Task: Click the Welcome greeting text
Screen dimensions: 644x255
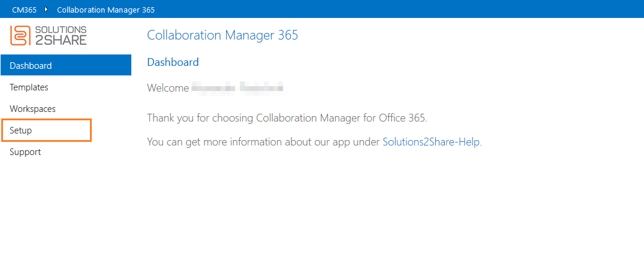Action: (x=167, y=89)
